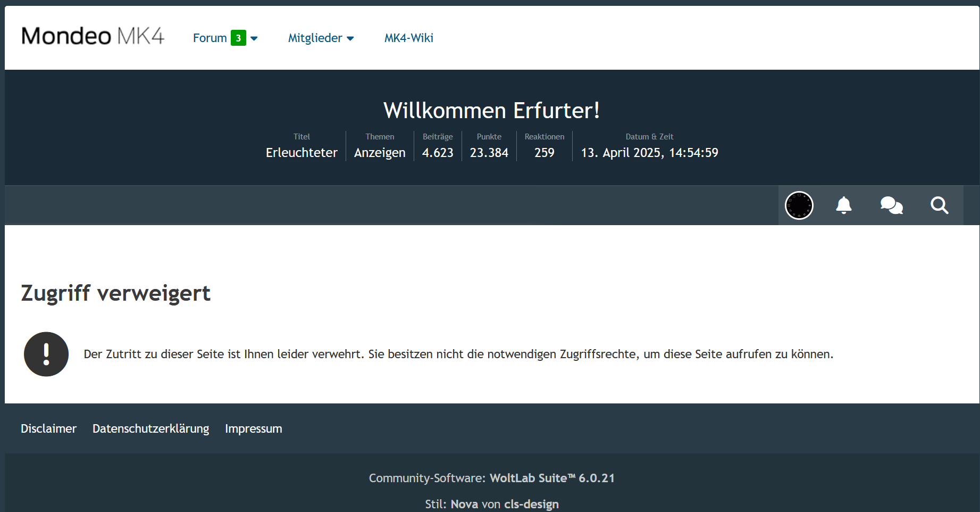Open the Mitglieder menu item
The image size is (980, 512).
click(315, 38)
